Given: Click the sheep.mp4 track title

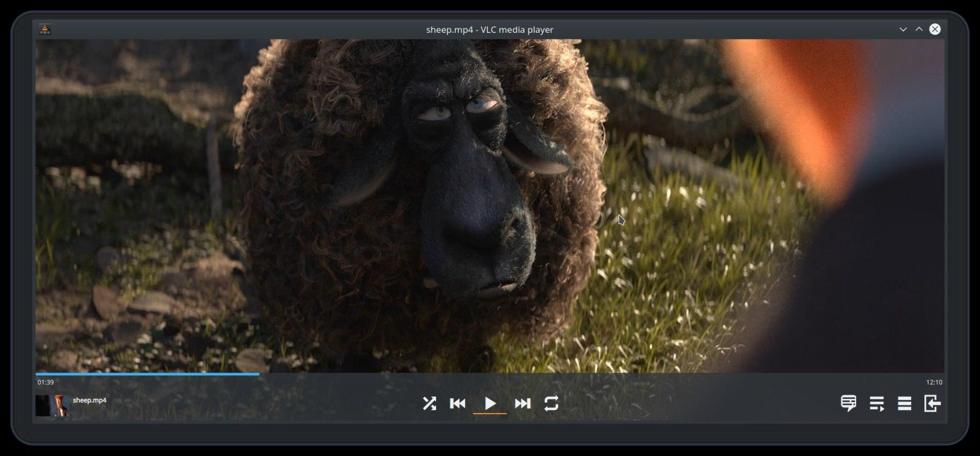Looking at the screenshot, I should tap(89, 400).
